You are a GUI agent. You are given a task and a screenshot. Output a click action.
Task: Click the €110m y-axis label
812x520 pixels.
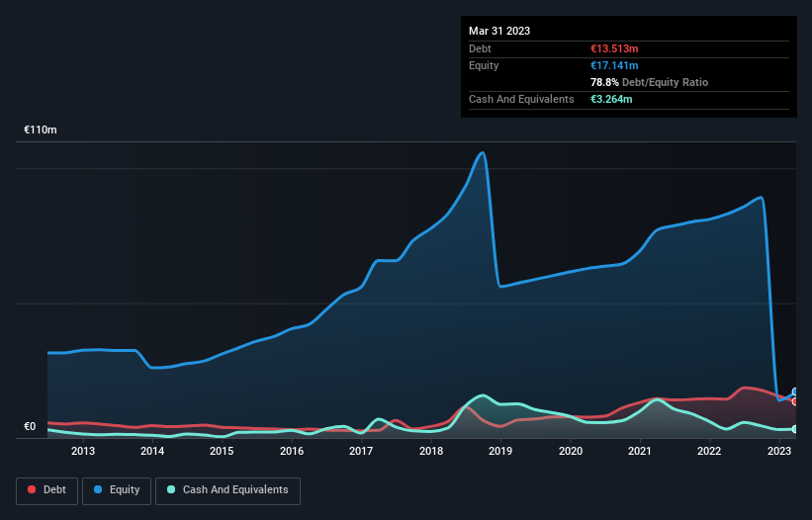pos(41,130)
